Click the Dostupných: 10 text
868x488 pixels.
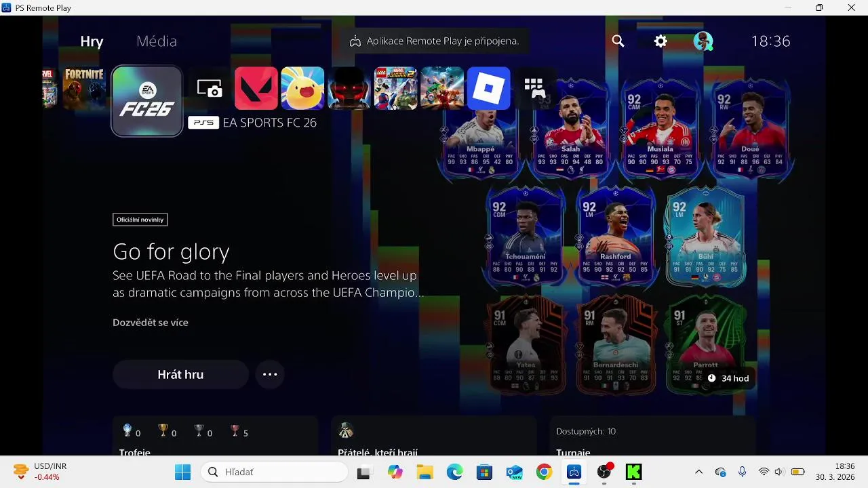[x=586, y=432]
